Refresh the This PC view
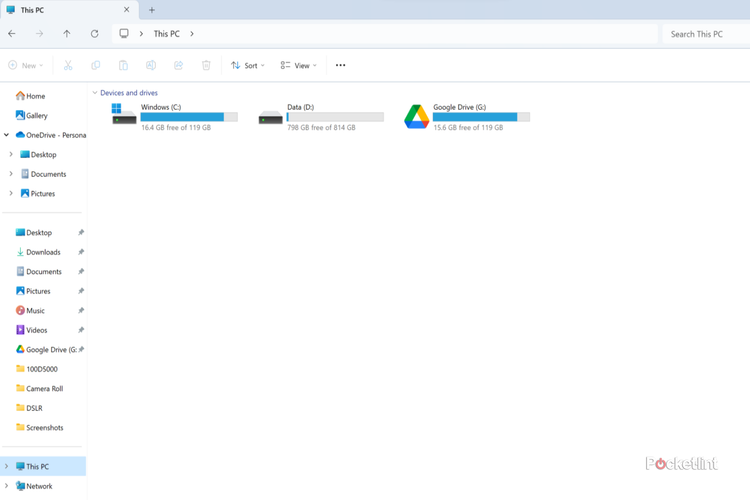This screenshot has width=750, height=500. coord(94,34)
